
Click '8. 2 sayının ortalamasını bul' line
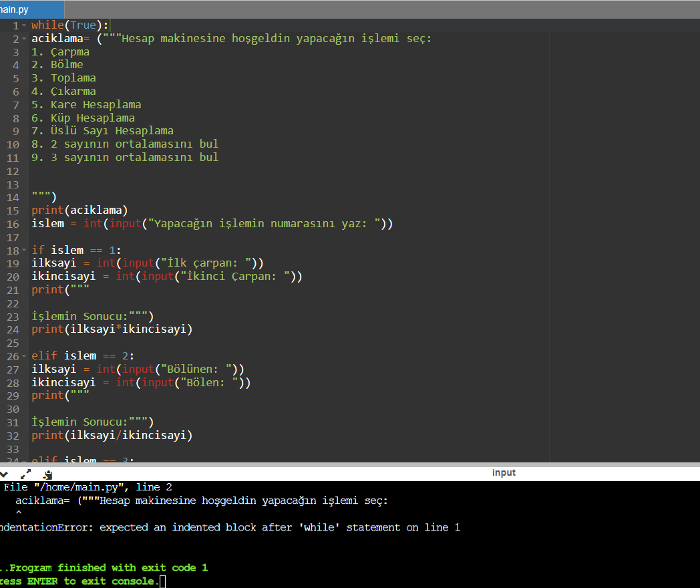pos(125,144)
